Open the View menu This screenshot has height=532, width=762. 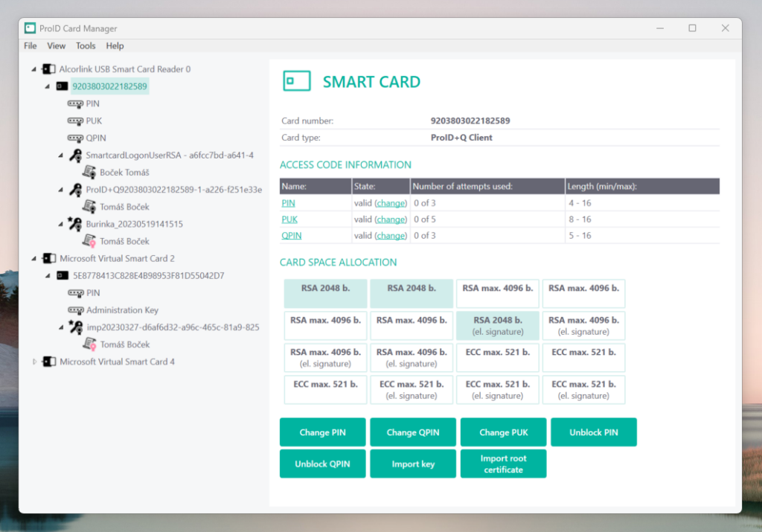point(57,46)
